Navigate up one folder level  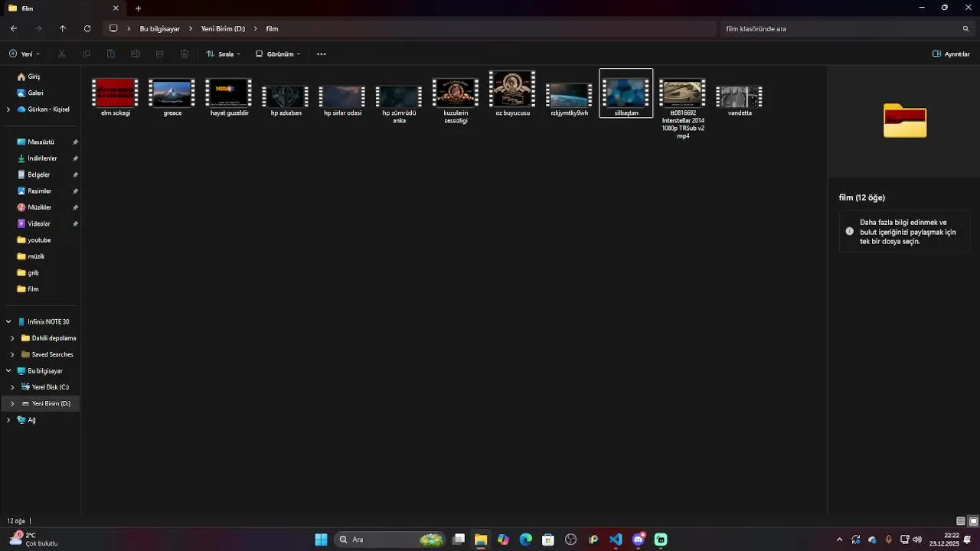coord(63,28)
